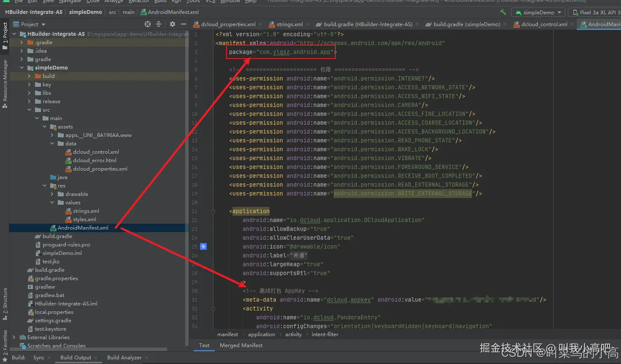Open the Build Output tab
Viewport: 621px width, 364px height.
click(x=76, y=358)
